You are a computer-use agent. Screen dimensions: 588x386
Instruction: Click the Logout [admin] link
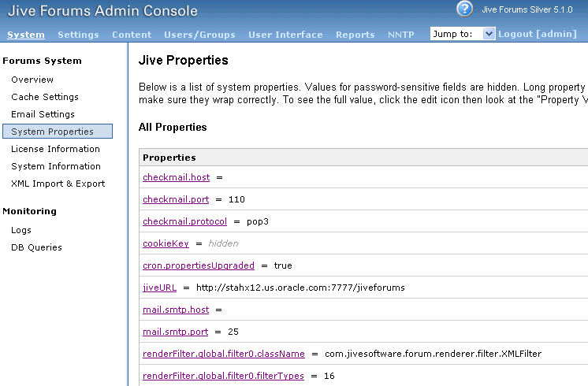click(538, 34)
